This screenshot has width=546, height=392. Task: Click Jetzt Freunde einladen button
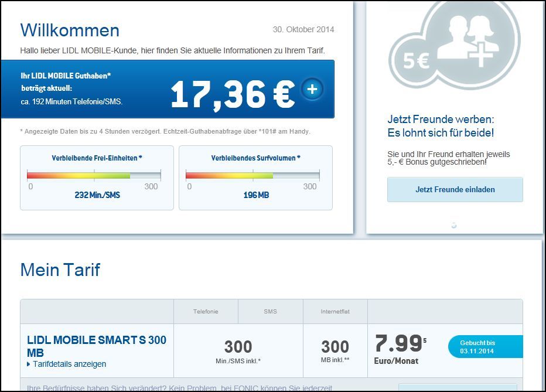455,190
